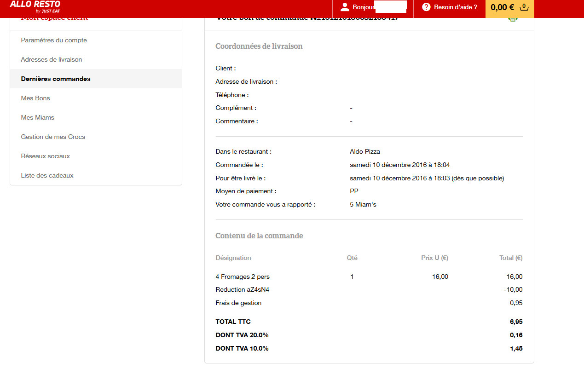This screenshot has width=584, height=392.
Task: Open Adresses de livraison
Action: point(52,60)
